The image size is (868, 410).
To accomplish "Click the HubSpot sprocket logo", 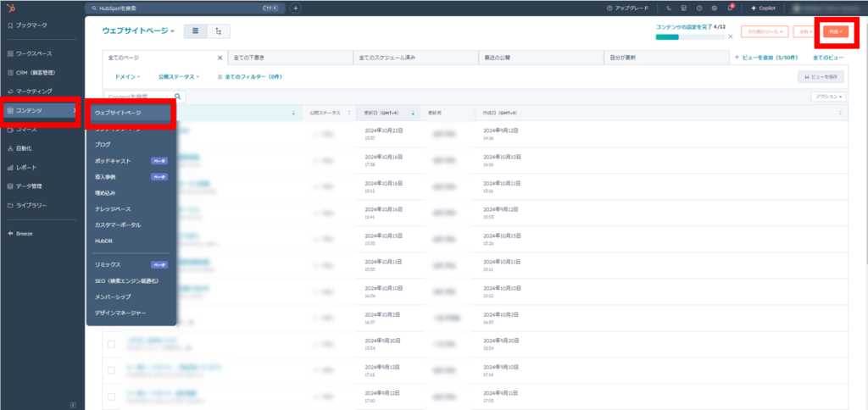I will [x=9, y=8].
